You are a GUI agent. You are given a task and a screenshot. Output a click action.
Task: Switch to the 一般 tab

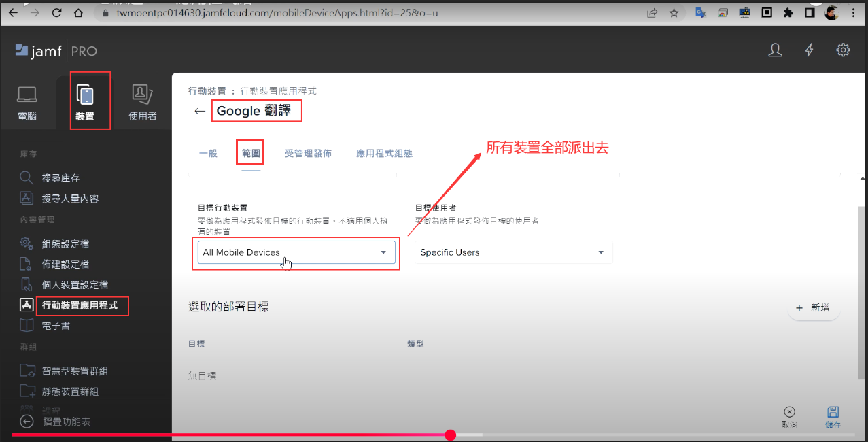pos(208,154)
